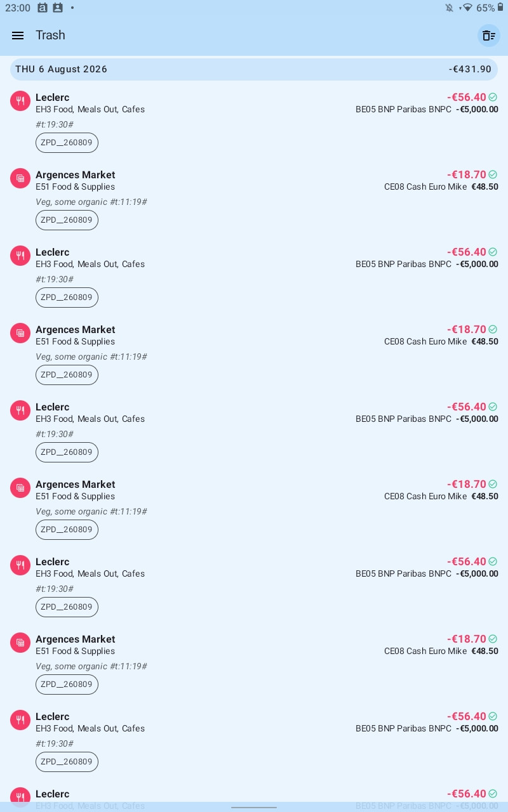Select the ZPD__260809 tag under the second Argences Market
Image resolution: width=508 pixels, height=812 pixels.
click(x=67, y=375)
